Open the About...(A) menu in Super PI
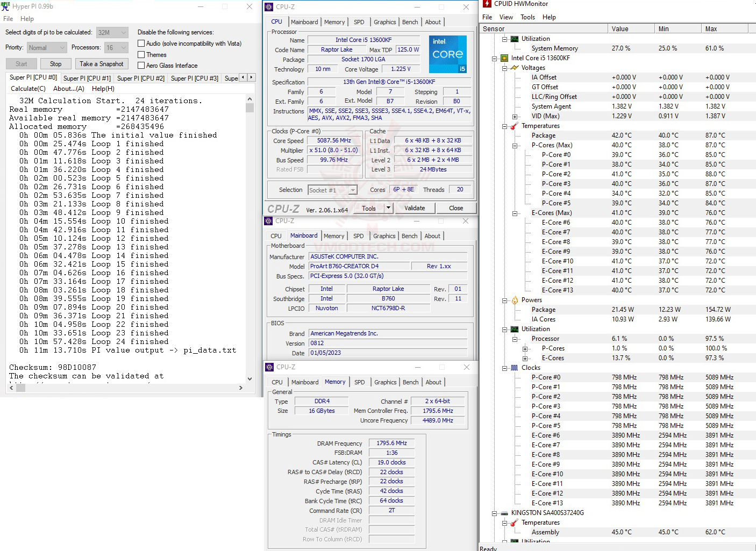The width and height of the screenshot is (756, 551). tap(69, 89)
